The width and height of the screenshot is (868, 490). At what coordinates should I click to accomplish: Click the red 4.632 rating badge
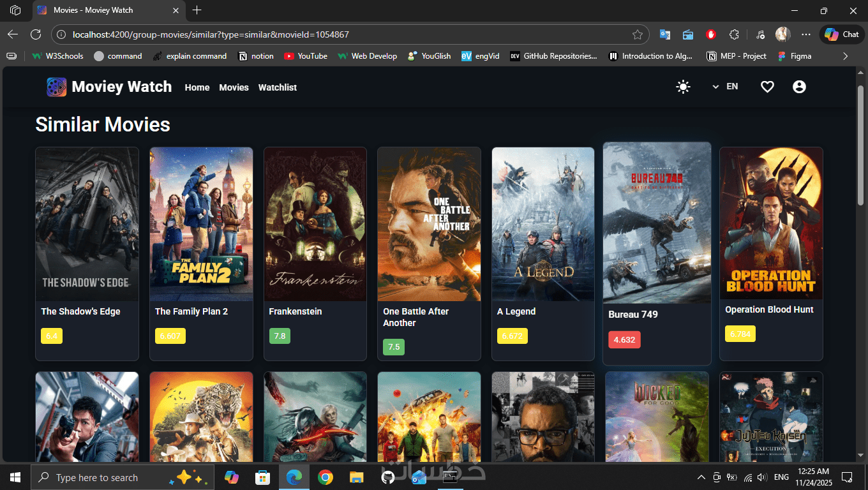tap(624, 340)
